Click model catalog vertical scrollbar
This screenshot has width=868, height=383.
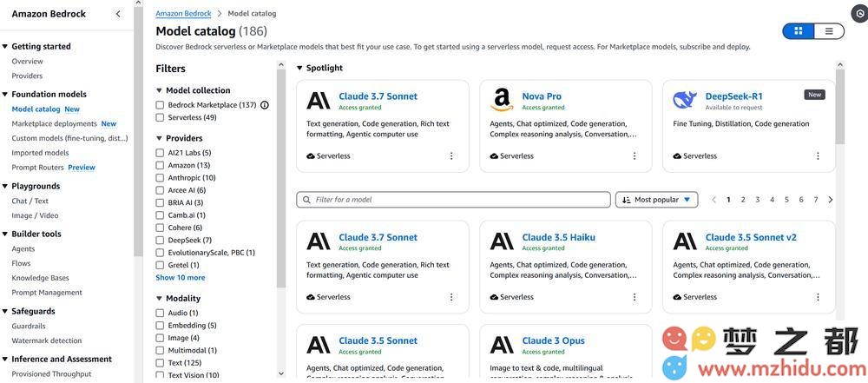pos(840,105)
